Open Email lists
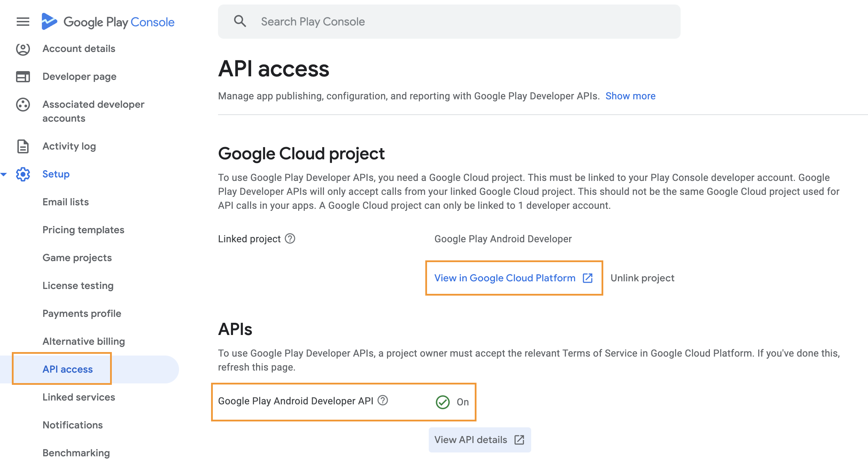Viewport: 868px width, 465px height. 65,202
